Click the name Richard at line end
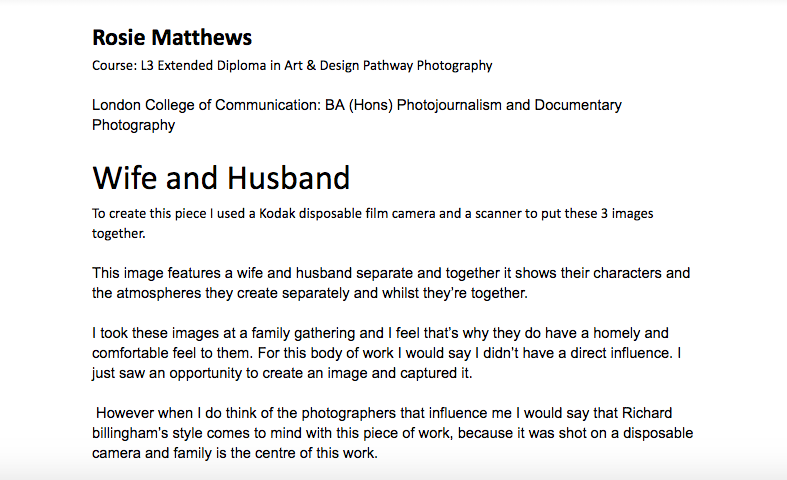Image resolution: width=787 pixels, height=480 pixels. pyautogui.click(x=647, y=413)
